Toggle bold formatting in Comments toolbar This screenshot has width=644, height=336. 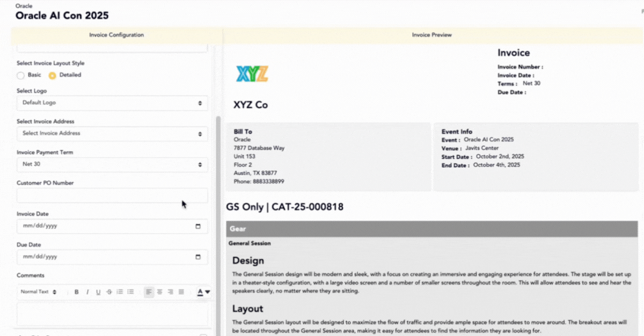(77, 292)
